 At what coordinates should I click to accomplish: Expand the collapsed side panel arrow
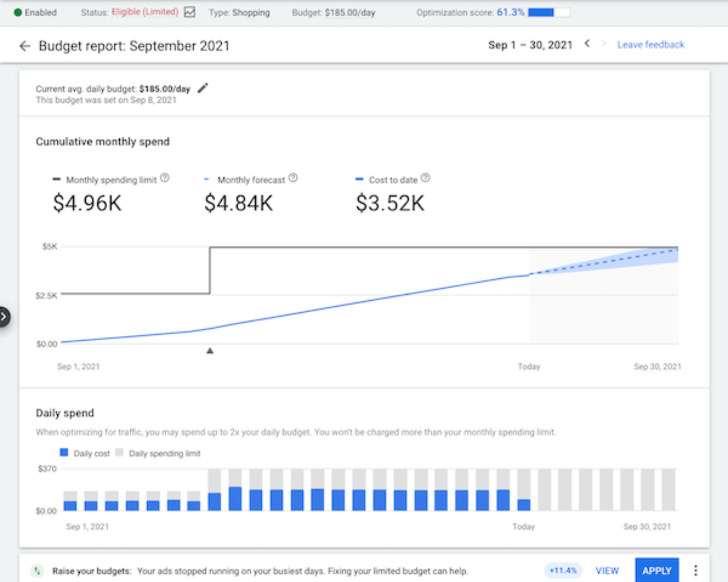pos(4,317)
